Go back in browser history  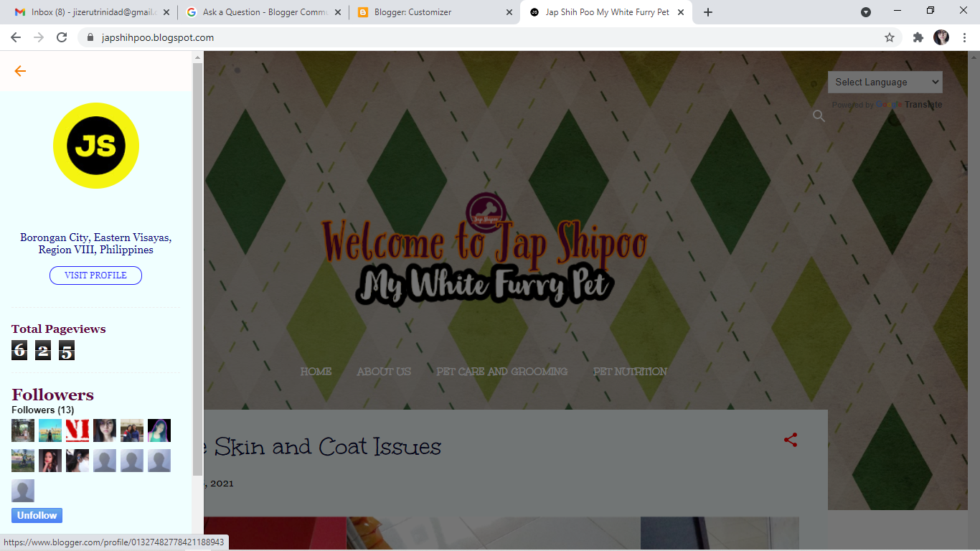(x=16, y=37)
